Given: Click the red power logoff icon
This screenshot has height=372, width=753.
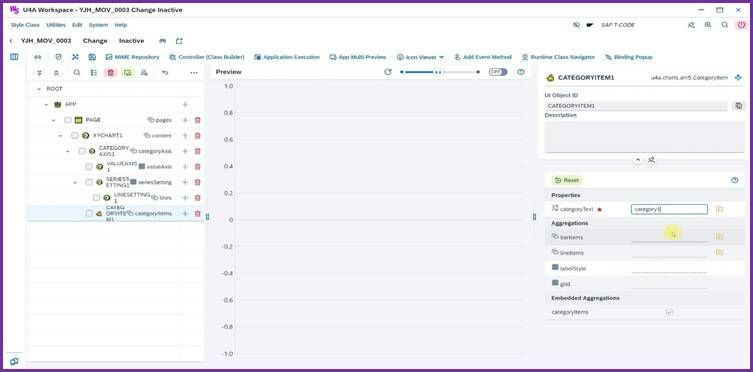Looking at the screenshot, I should (741, 25).
